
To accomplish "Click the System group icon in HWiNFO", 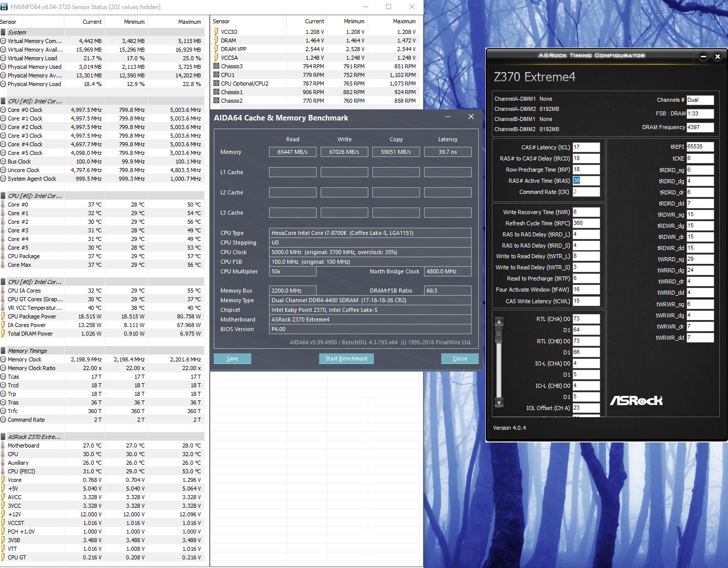I will [x=4, y=32].
